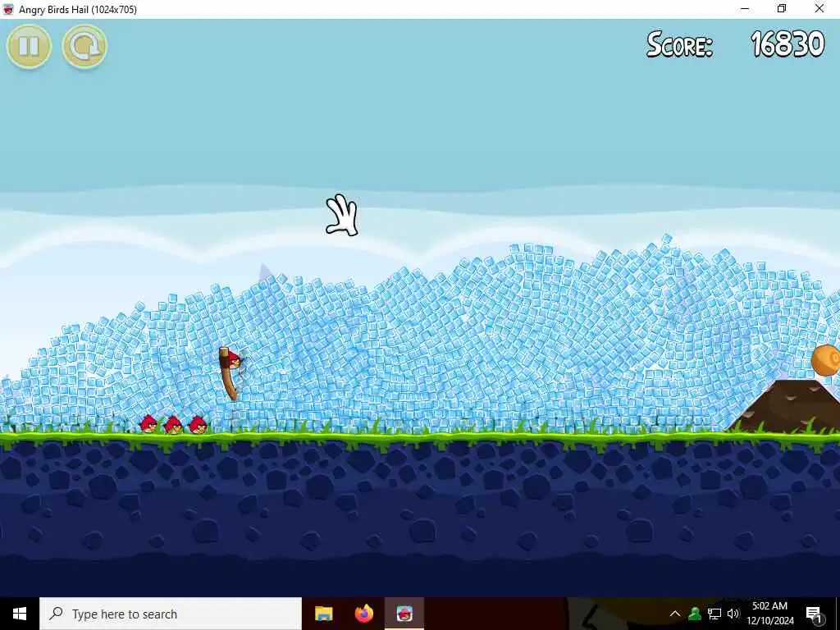Focus the Type here to search box

pos(171,614)
